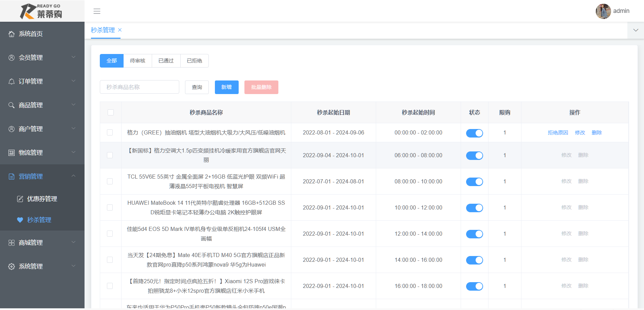Image resolution: width=644 pixels, height=310 pixels.
Task: Select the 已拒绝 filter tab
Action: coord(195,61)
